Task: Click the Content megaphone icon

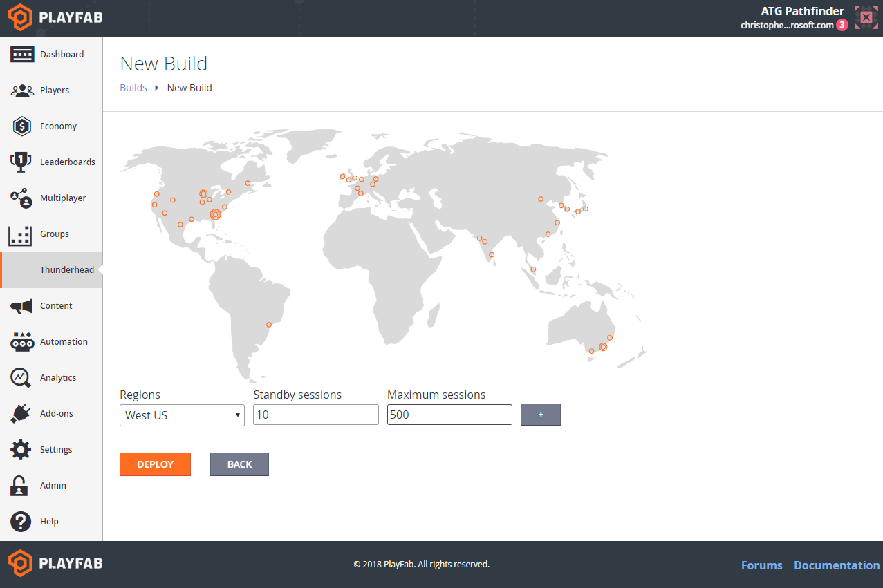Action: (21, 306)
